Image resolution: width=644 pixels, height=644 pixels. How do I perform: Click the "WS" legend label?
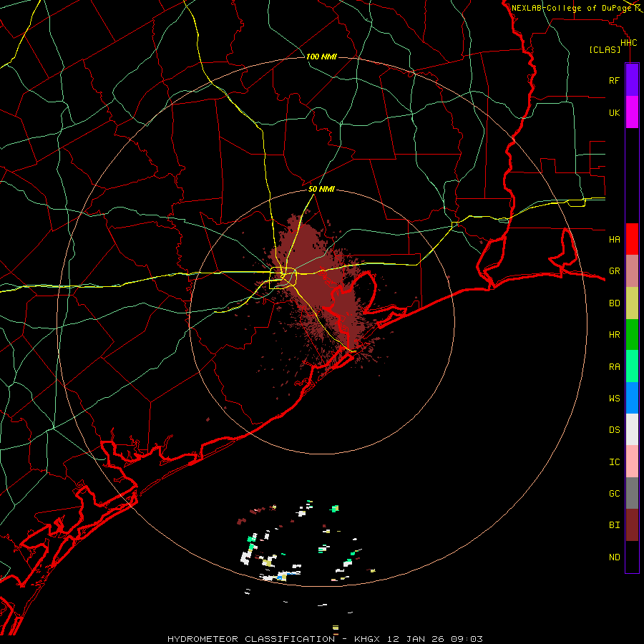(614, 398)
